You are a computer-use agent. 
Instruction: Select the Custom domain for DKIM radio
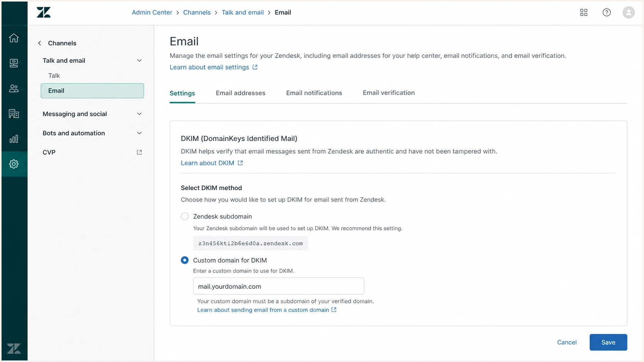[185, 260]
